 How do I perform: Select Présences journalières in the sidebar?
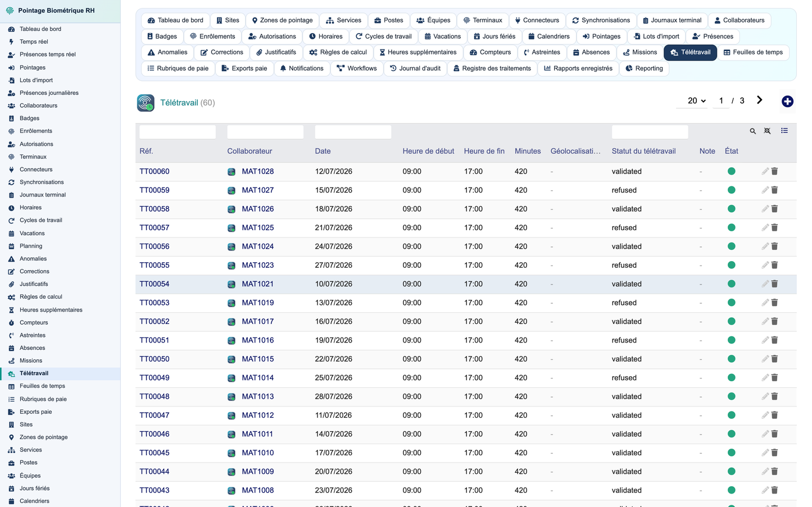click(49, 93)
